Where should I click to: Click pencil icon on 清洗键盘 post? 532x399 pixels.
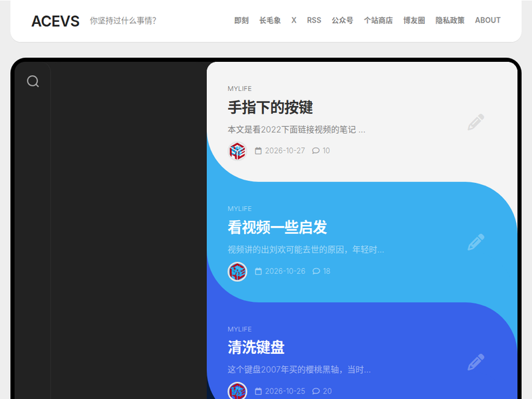tap(475, 362)
